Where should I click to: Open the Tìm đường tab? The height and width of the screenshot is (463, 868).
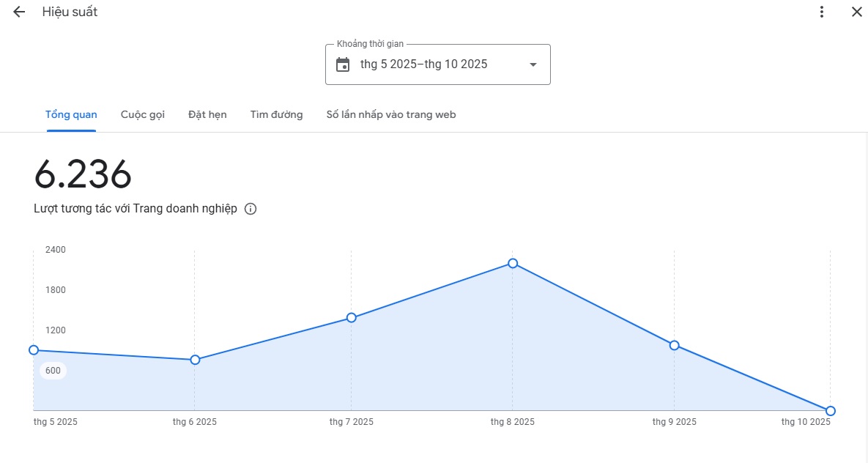[x=276, y=114]
